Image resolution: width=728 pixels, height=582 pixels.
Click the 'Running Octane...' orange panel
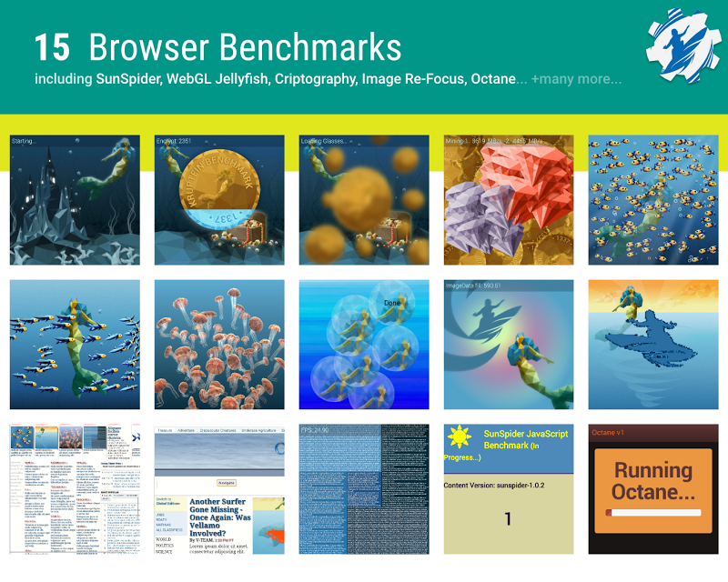[x=653, y=490]
